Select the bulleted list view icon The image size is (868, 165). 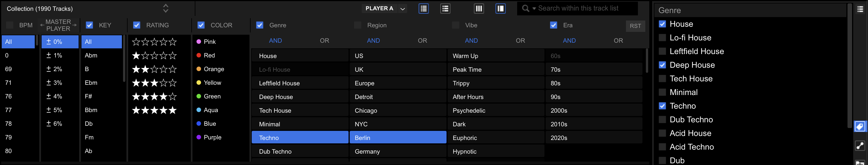445,9
